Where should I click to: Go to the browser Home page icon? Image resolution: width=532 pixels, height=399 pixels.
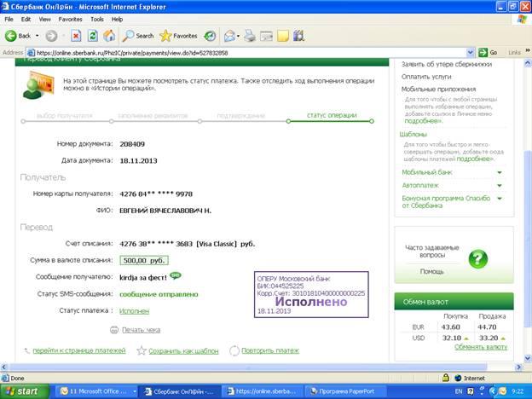point(109,36)
